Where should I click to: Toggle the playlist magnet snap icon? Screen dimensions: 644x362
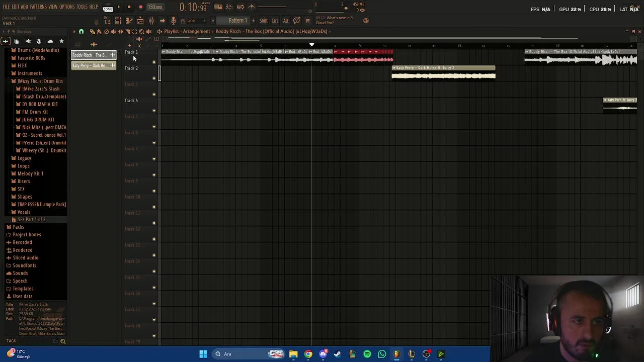coord(81,31)
